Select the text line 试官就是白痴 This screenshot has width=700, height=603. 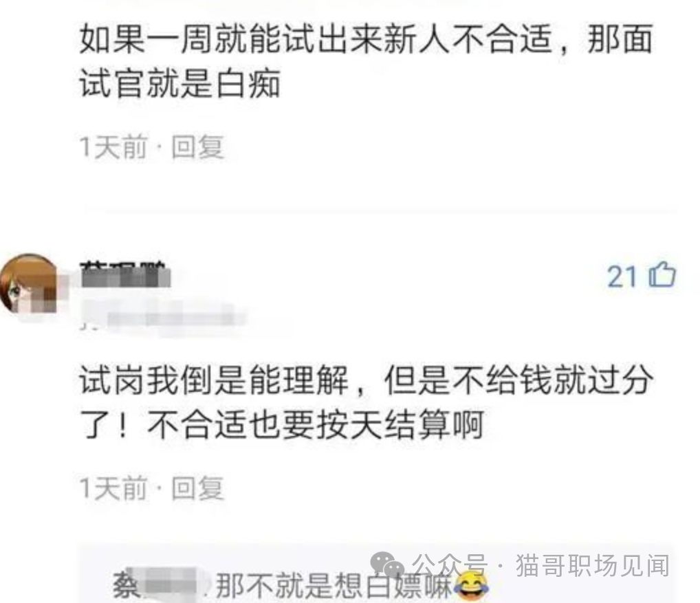[x=180, y=83]
